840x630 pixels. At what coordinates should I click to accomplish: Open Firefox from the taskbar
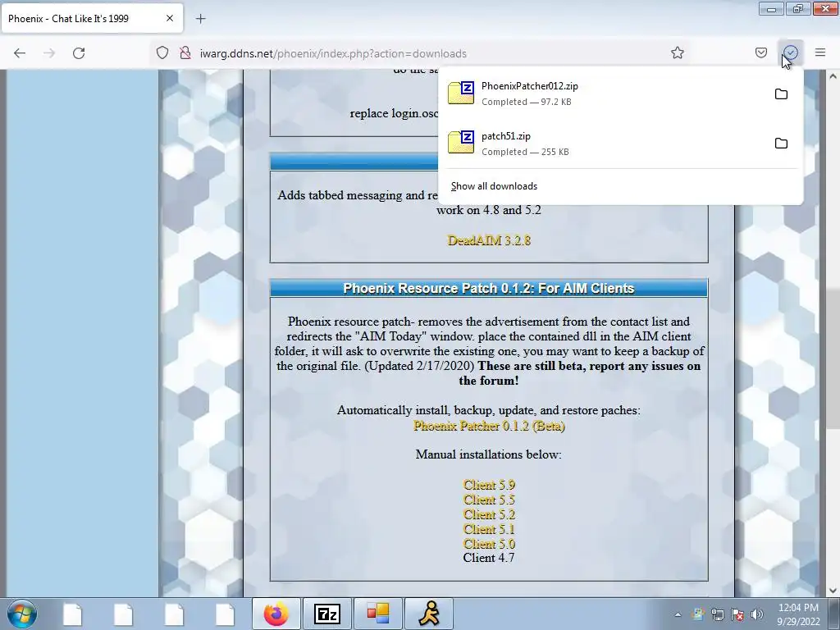click(x=276, y=614)
